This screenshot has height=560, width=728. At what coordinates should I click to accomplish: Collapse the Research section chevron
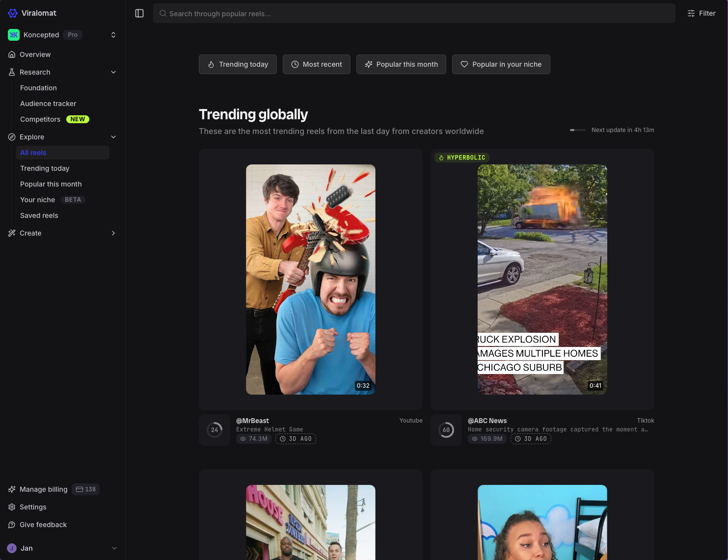[113, 72]
